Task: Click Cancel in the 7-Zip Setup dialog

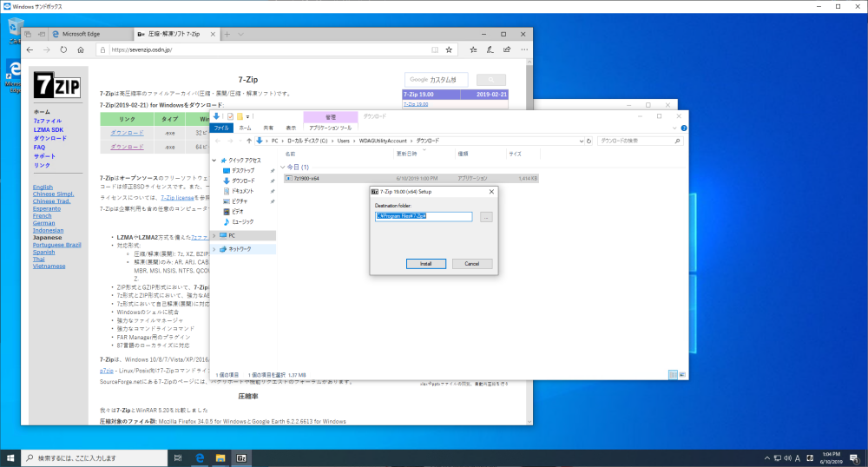Action: click(471, 264)
